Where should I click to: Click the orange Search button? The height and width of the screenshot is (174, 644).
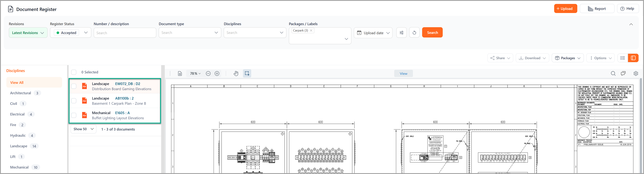432,33
